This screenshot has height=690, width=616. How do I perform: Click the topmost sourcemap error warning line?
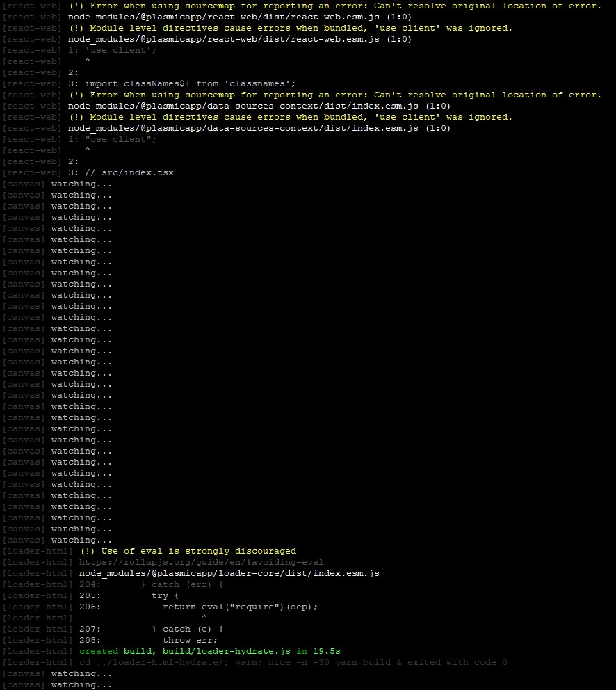pos(335,6)
